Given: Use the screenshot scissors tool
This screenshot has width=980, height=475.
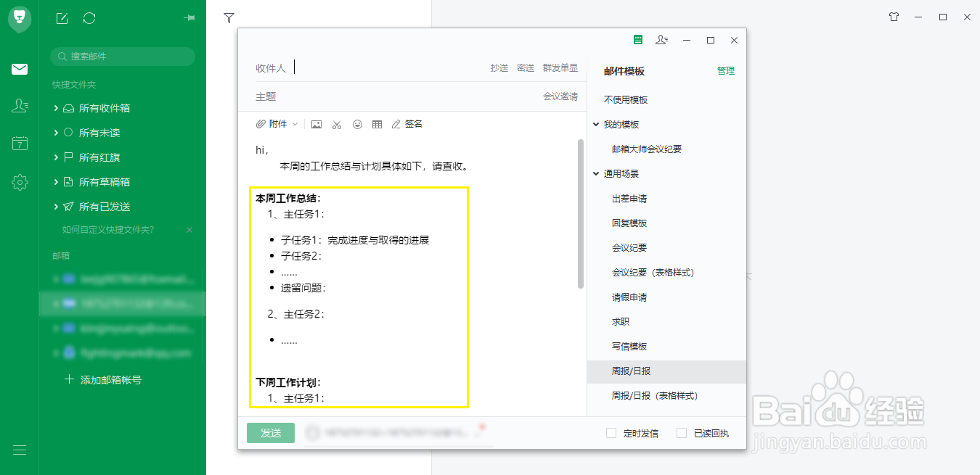Looking at the screenshot, I should point(337,123).
